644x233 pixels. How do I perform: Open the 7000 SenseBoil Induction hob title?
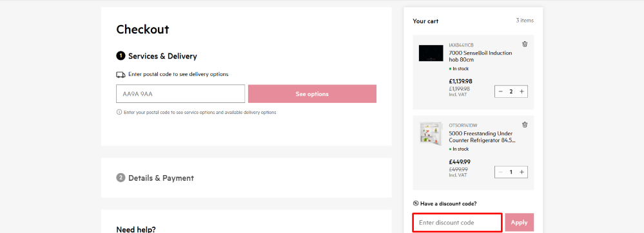[480, 56]
